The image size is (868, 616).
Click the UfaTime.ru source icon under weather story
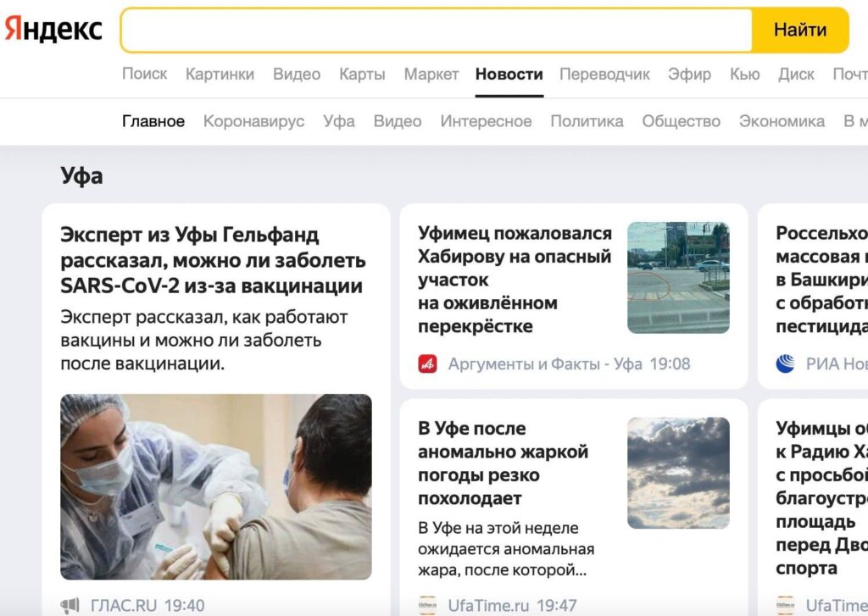click(x=427, y=606)
